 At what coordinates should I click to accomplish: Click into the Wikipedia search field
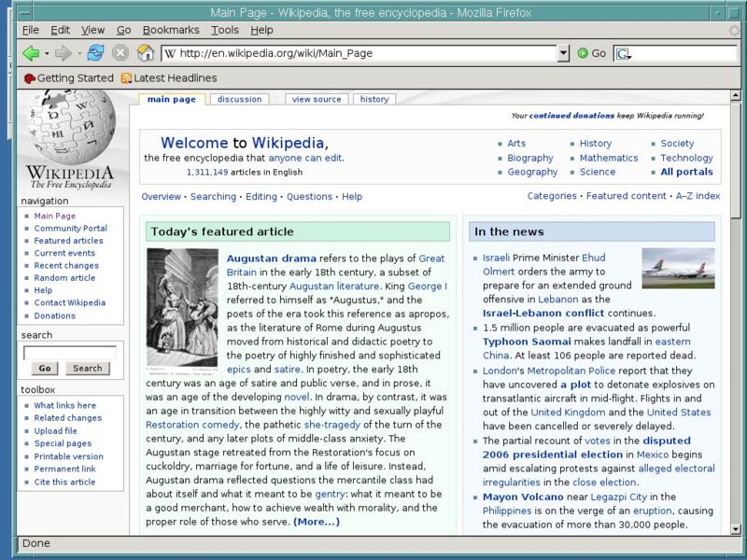70,353
